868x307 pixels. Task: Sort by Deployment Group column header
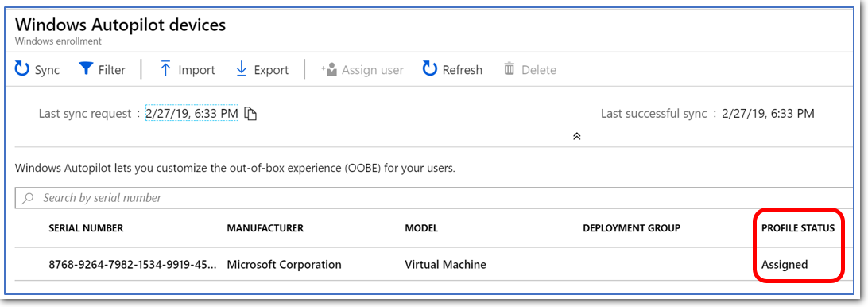632,227
